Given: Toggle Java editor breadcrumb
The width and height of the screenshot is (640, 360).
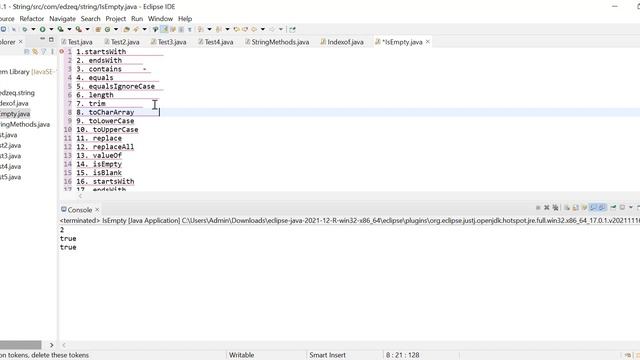Looking at the screenshot, I should click(x=155, y=29).
